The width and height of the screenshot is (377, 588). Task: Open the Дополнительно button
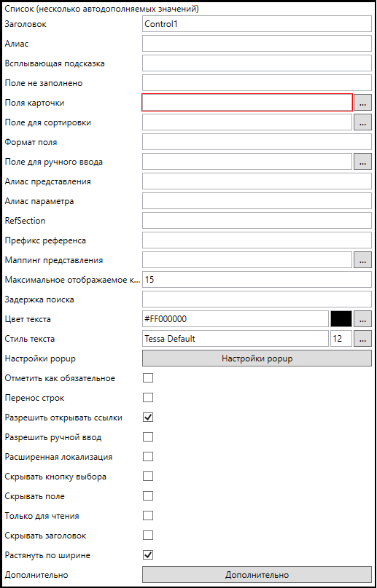(257, 574)
